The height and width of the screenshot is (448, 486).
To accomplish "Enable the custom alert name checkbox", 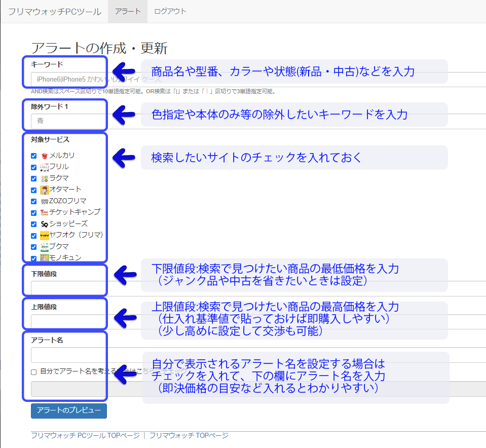I will click(34, 372).
